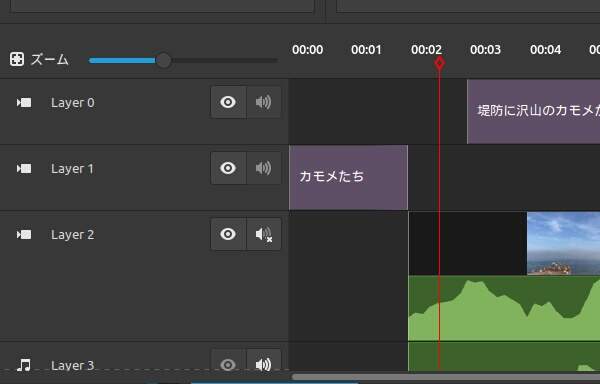Image resolution: width=600 pixels, height=384 pixels.
Task: Click the red playhead diamond marker
Action: (440, 63)
